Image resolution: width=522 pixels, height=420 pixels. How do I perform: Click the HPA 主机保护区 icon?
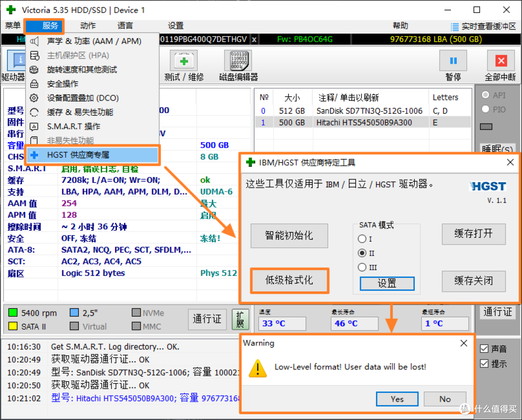point(34,56)
